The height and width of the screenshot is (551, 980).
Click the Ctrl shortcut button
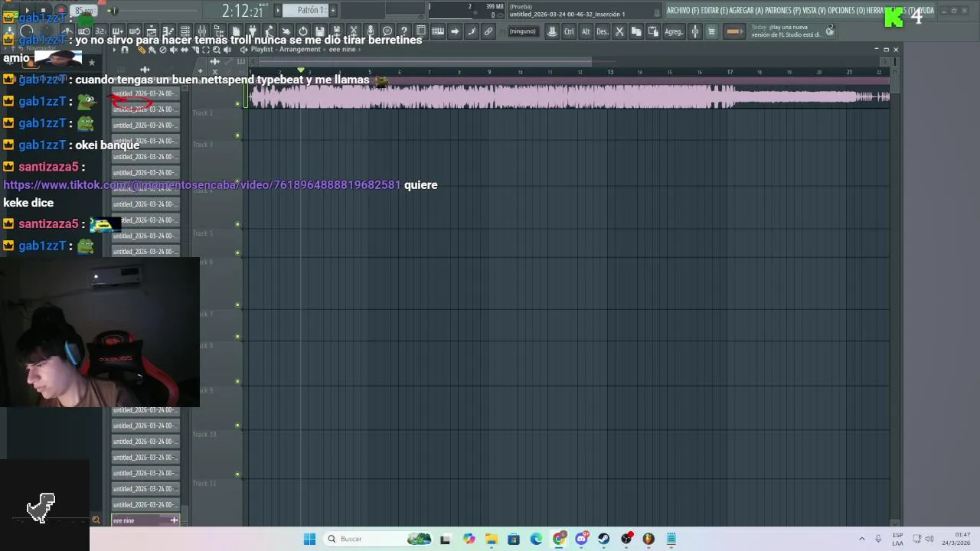point(569,31)
